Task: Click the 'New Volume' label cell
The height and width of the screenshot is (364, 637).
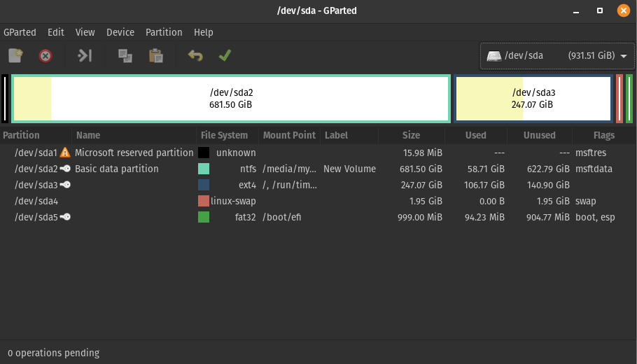Action: pos(349,169)
